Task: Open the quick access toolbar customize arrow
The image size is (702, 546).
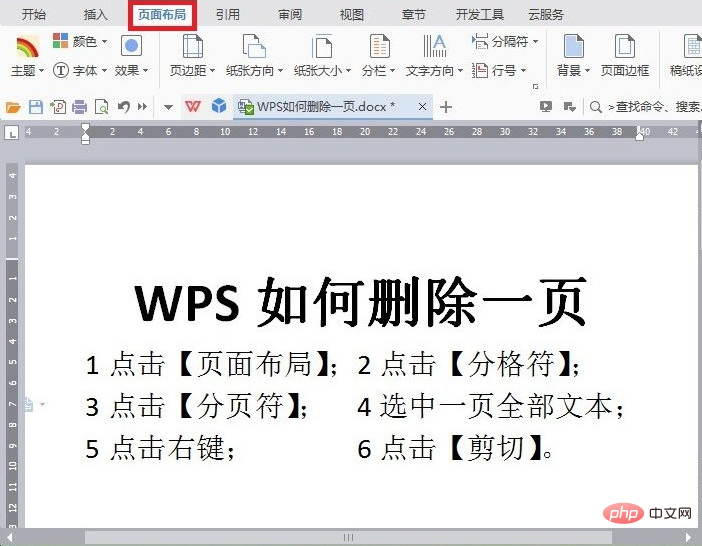Action: pyautogui.click(x=168, y=107)
